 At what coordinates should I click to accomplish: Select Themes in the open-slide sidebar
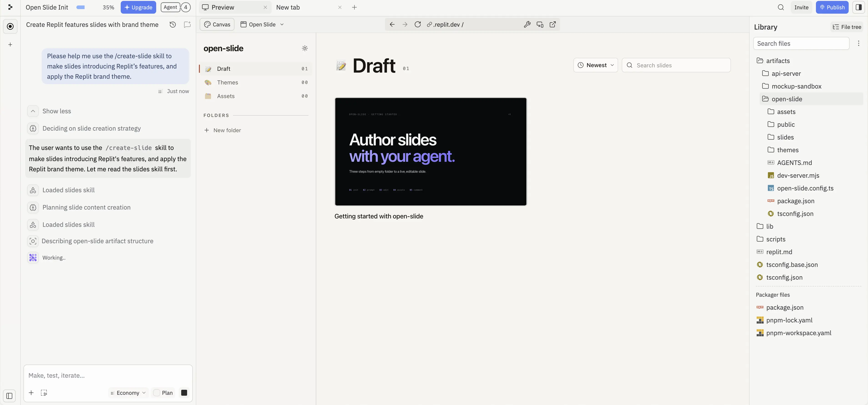[x=256, y=82]
